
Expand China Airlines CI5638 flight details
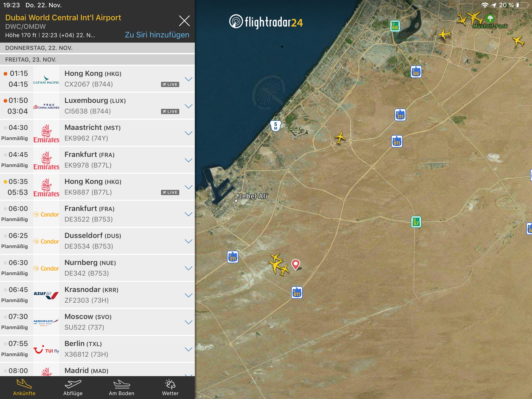coord(188,106)
